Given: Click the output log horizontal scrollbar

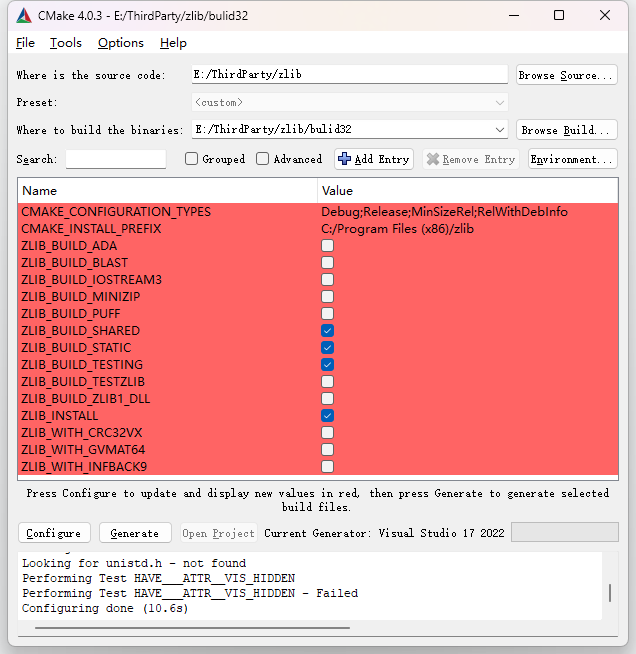Looking at the screenshot, I should [192, 627].
